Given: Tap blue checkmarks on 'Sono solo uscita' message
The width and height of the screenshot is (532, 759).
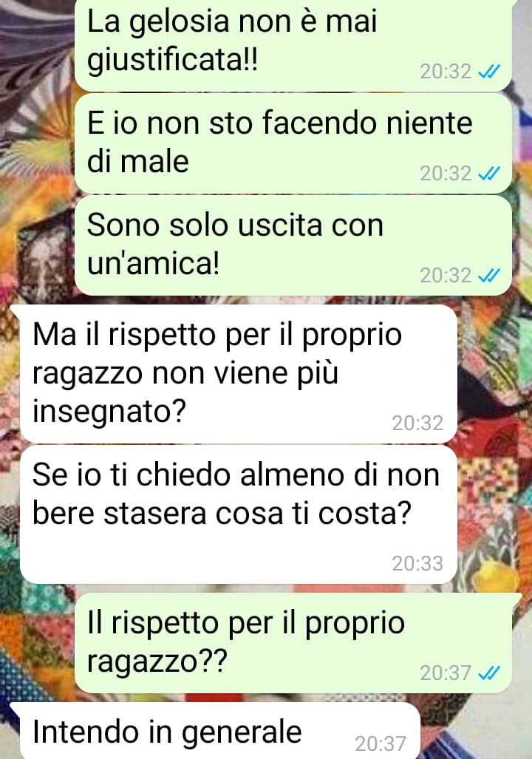Looking at the screenshot, I should [488, 276].
